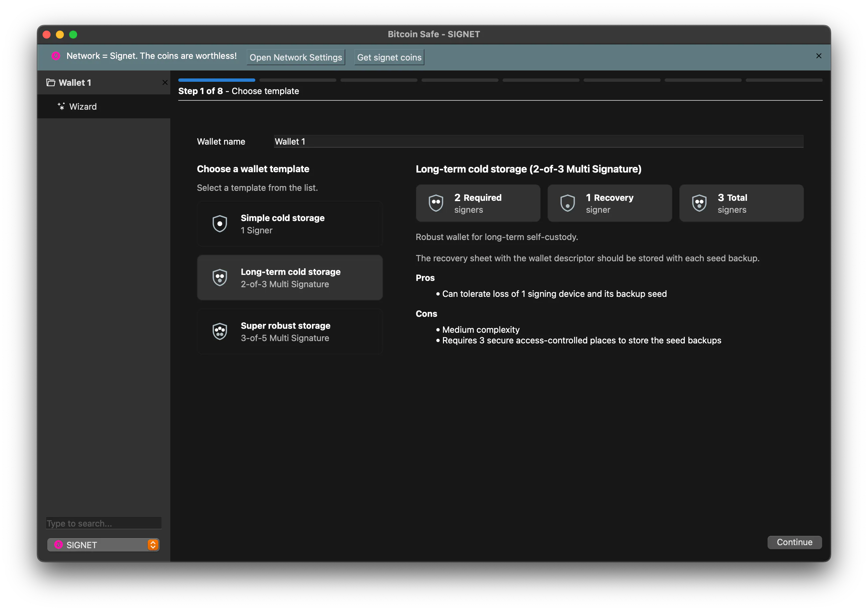Click the first blue step progress bar
The height and width of the screenshot is (611, 868).
coord(217,80)
